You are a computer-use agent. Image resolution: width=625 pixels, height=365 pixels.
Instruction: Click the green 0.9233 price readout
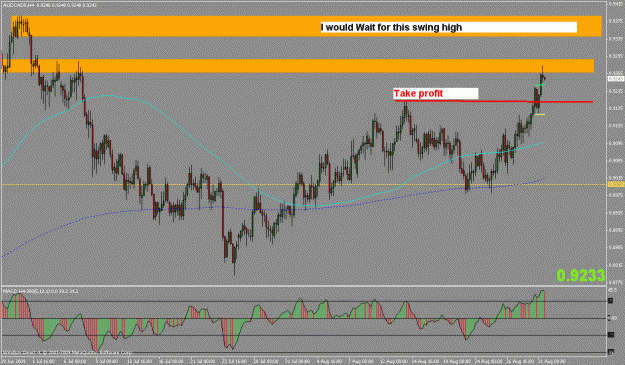(581, 275)
